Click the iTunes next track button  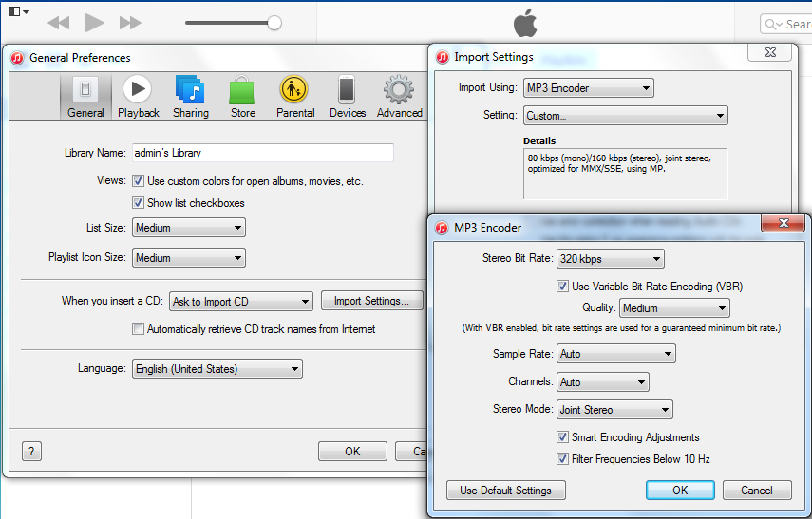coord(130,23)
